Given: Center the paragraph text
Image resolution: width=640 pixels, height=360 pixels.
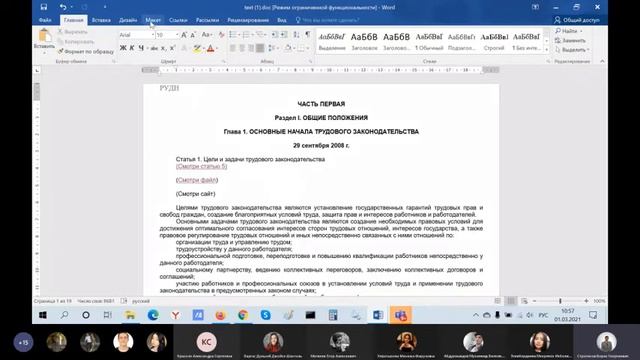Looking at the screenshot, I should tap(242, 48).
